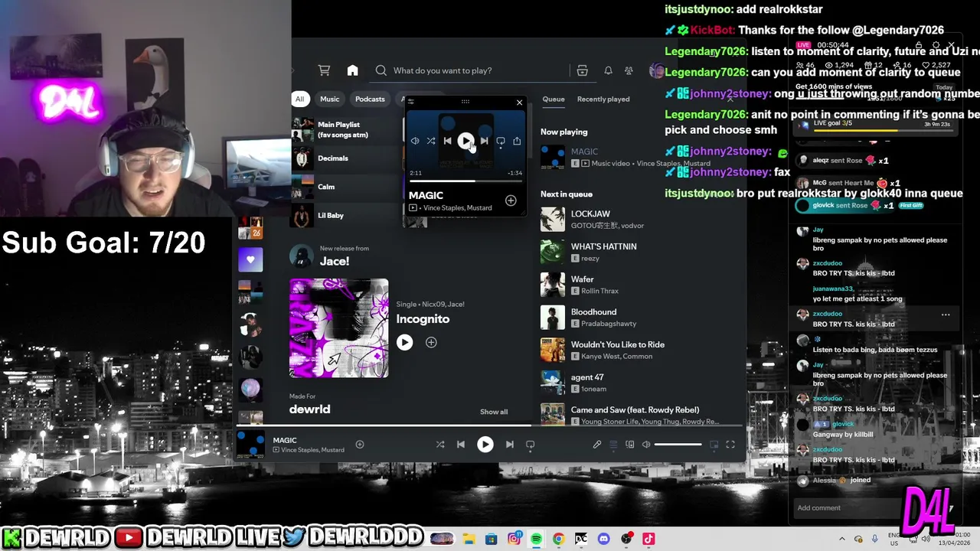Mute audio in the mini player

[x=415, y=141]
